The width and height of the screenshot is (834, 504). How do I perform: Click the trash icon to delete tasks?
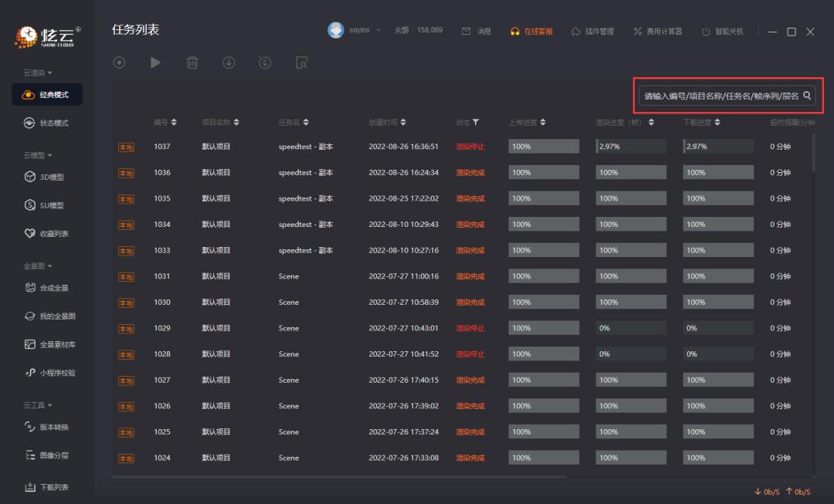coord(192,63)
